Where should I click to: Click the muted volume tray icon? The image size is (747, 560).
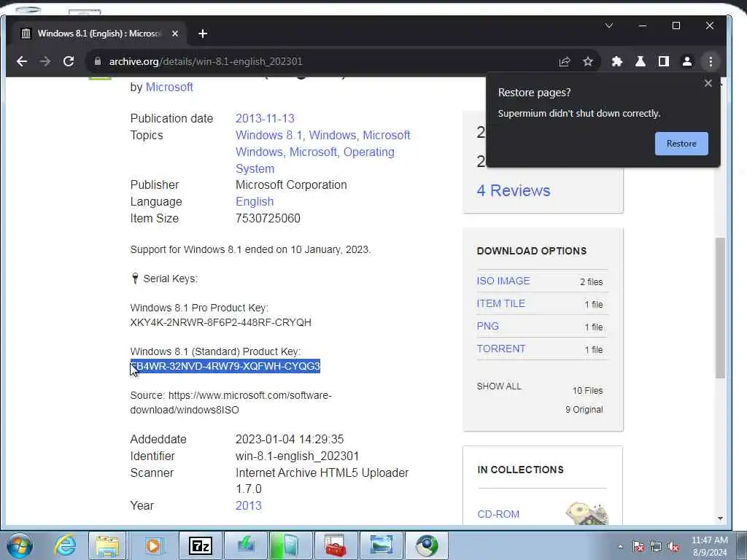pyautogui.click(x=673, y=546)
